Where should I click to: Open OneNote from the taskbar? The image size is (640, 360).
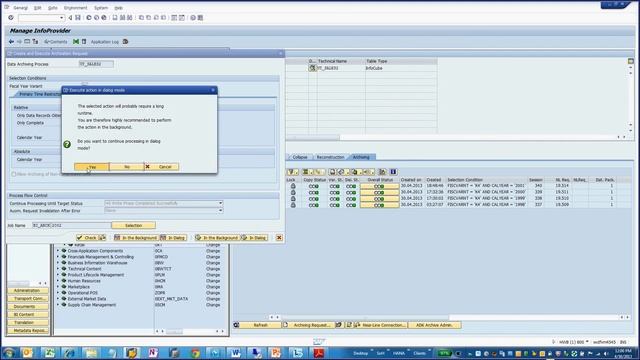coord(153,353)
